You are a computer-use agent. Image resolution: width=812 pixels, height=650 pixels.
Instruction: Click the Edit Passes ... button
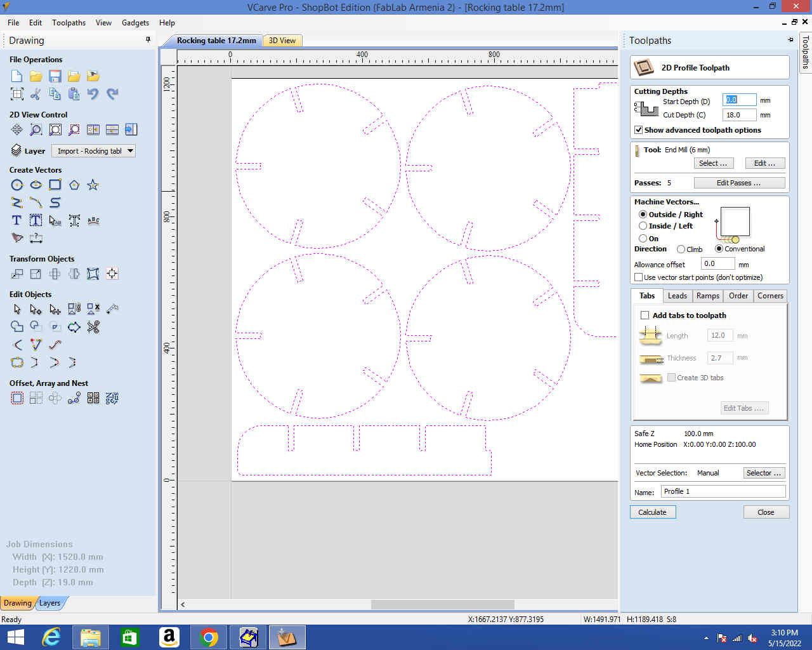739,183
